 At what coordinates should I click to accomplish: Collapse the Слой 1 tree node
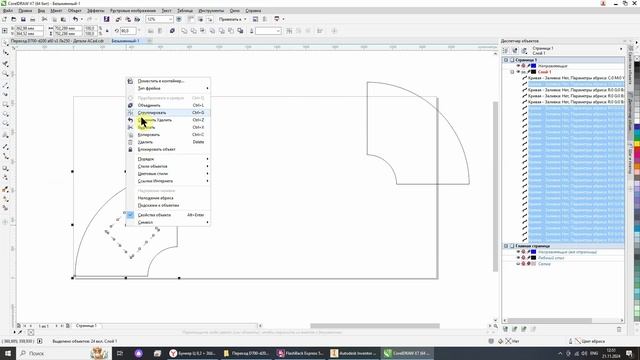pos(512,72)
